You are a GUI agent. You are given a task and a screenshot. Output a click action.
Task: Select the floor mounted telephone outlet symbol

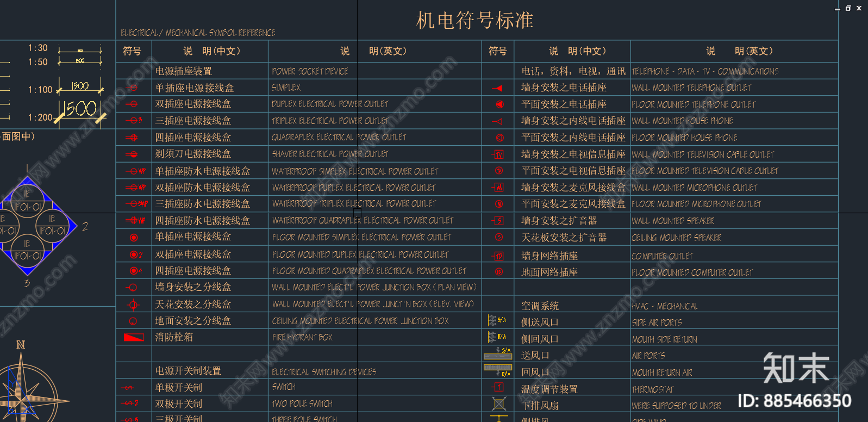pos(499,104)
